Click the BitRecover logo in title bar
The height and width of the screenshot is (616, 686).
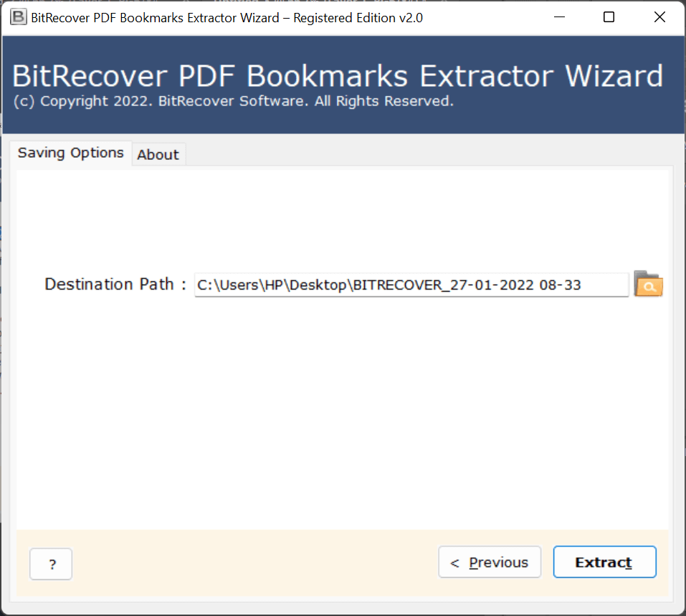pyautogui.click(x=18, y=17)
